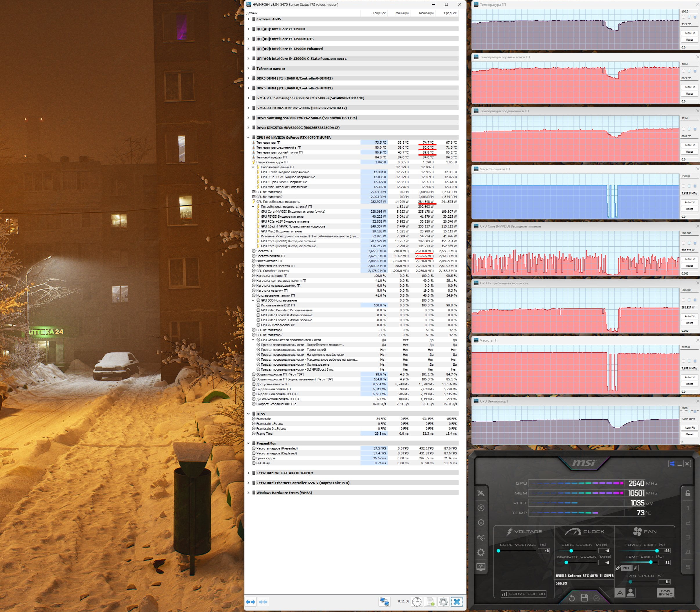
Task: Click the reset clock icon in HWiNFO
Action: coord(416,602)
